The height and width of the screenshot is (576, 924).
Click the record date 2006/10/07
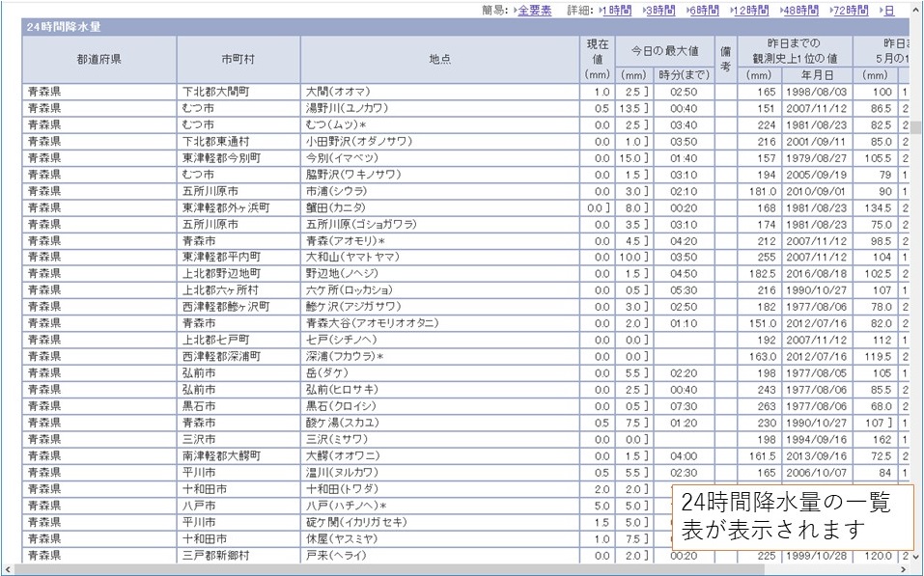816,472
